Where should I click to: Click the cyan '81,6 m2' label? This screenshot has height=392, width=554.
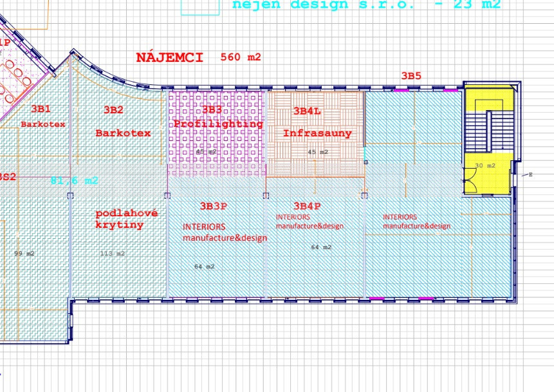75,180
